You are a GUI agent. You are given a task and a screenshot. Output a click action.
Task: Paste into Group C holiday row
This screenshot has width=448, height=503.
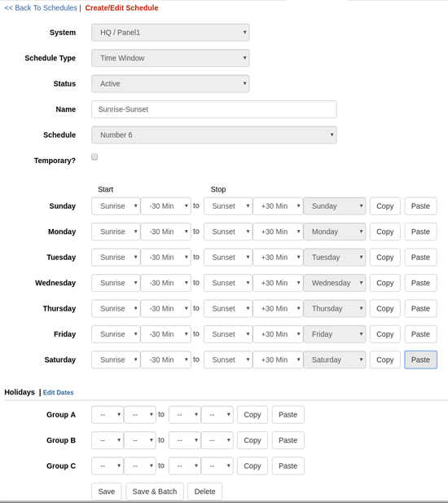pyautogui.click(x=288, y=465)
